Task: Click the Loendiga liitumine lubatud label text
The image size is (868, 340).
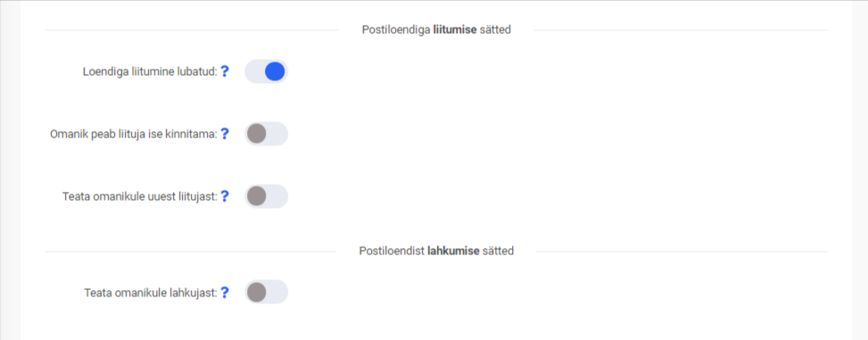Action: point(150,72)
